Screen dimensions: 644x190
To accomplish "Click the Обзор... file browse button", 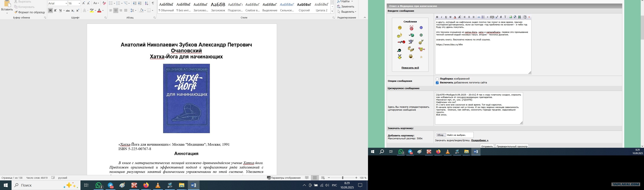I will pyautogui.click(x=441, y=135).
